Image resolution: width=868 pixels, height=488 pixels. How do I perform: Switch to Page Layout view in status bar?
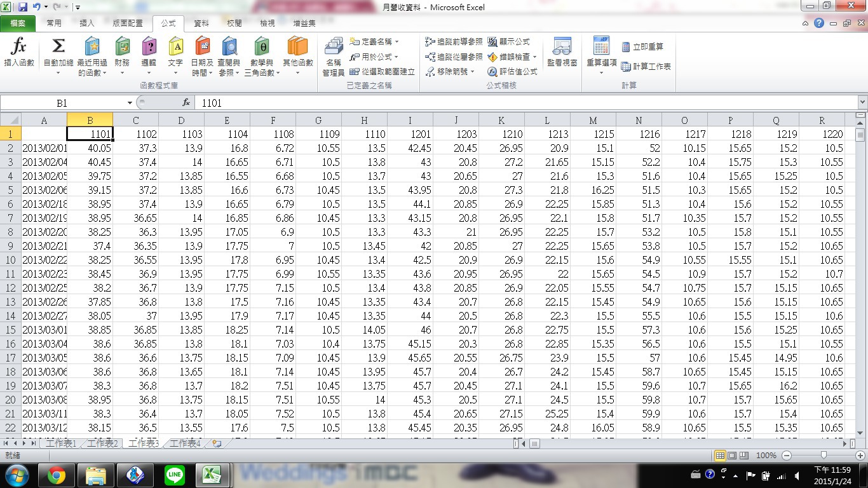(731, 456)
